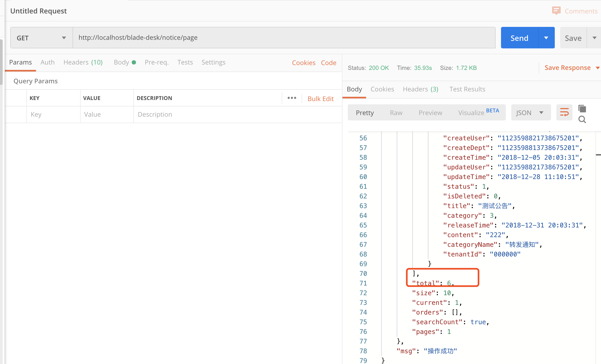601x364 pixels.
Task: Click line number 64 in gutter
Action: coord(363,216)
